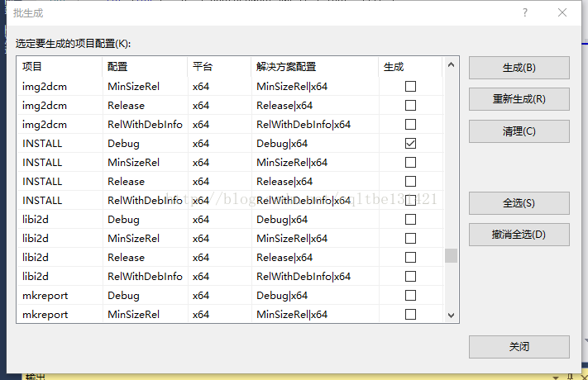
Task: Check build box for INSTALL Release
Action: click(411, 182)
